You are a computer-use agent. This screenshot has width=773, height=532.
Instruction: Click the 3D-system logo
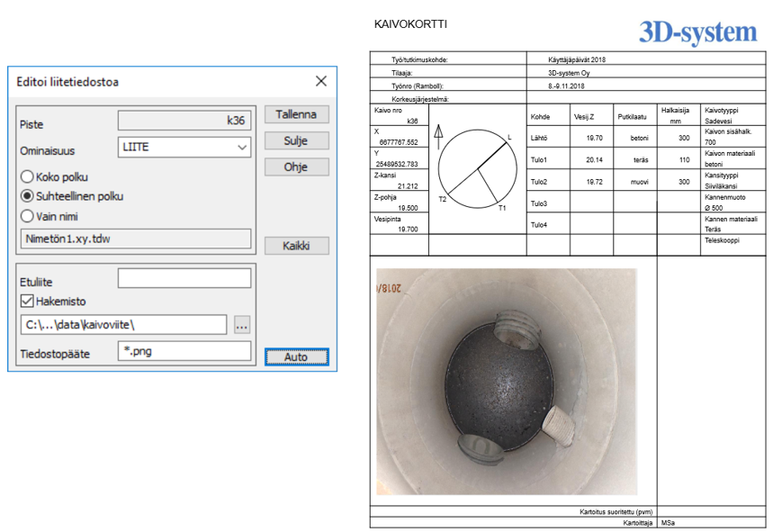[x=698, y=33]
